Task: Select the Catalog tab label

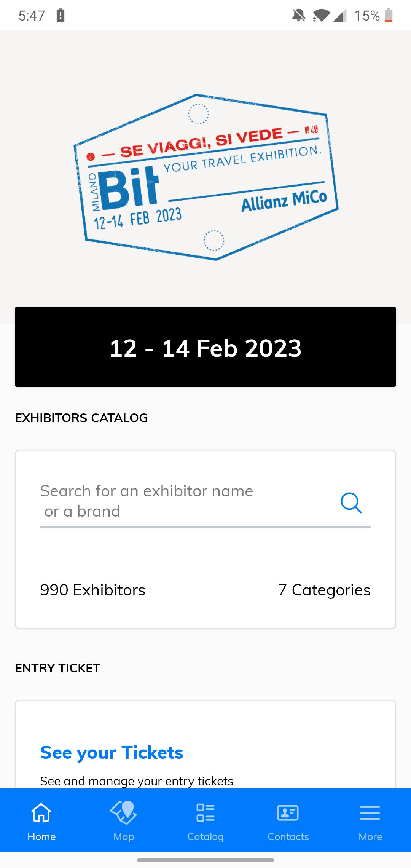Action: click(x=205, y=837)
